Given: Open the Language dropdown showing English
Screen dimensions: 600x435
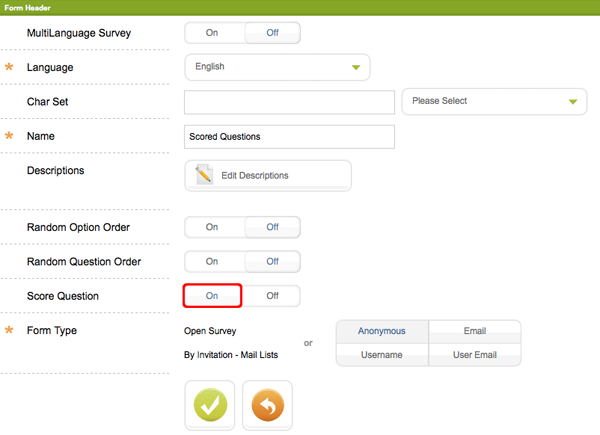Looking at the screenshot, I should [x=277, y=67].
